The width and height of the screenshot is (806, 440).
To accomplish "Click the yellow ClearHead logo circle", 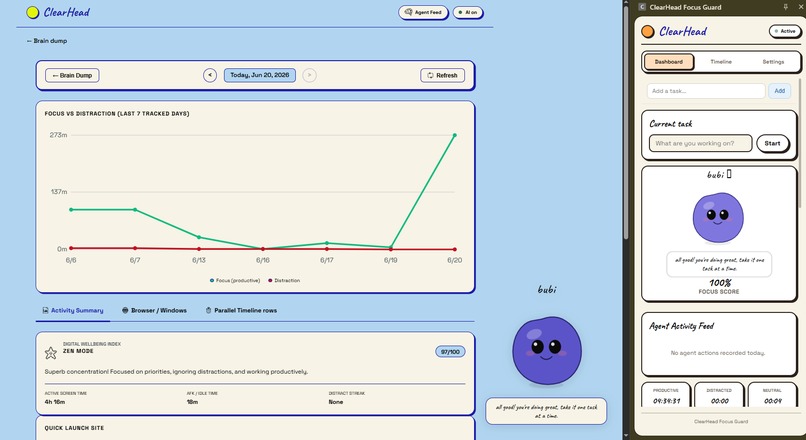I will 32,12.
